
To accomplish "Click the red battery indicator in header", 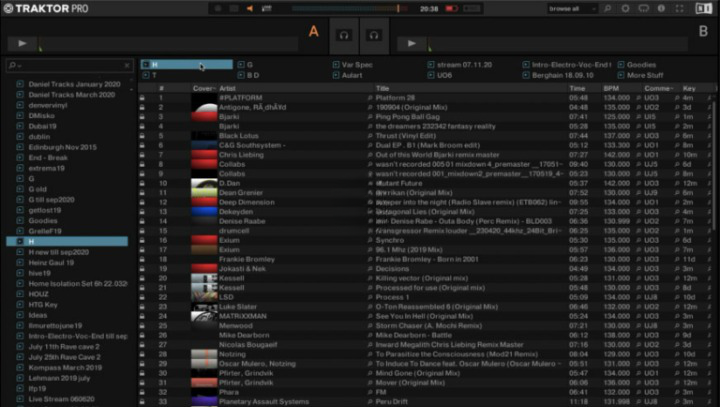I will click(452, 8).
